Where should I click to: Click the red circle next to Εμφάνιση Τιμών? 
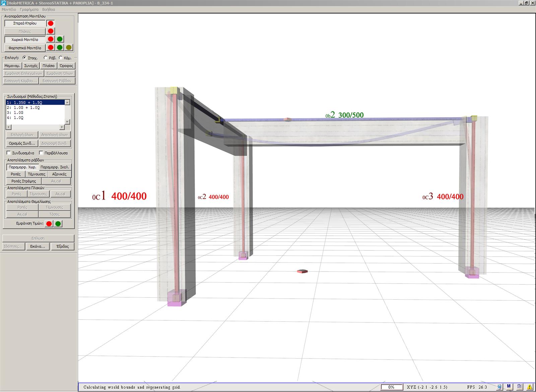[x=49, y=224]
